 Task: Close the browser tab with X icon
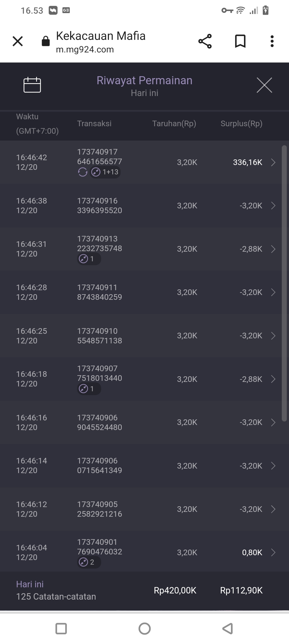coord(18,41)
